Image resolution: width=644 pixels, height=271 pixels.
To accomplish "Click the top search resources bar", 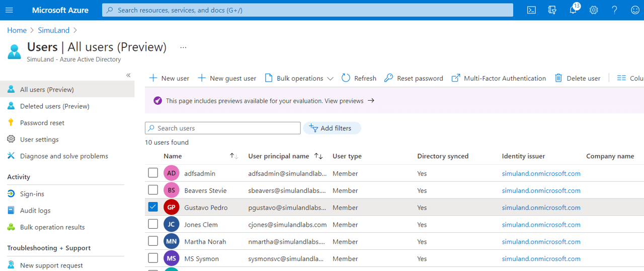I will point(307,10).
